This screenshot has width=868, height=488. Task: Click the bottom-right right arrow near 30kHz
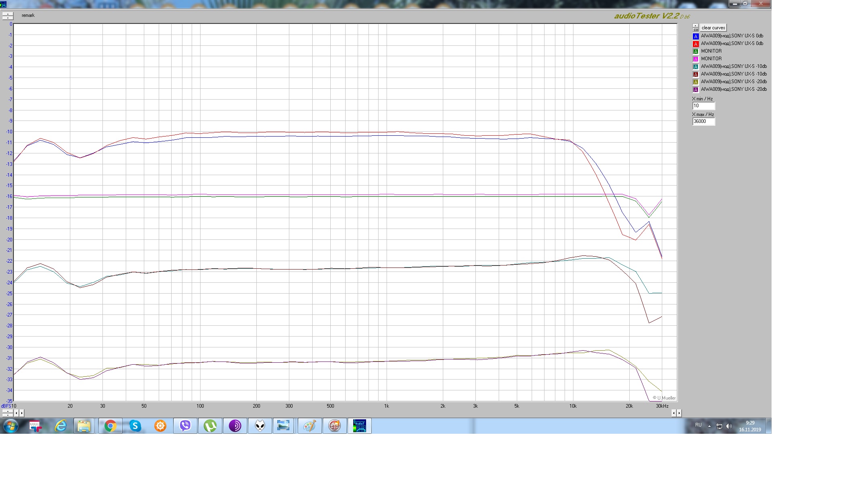click(679, 413)
